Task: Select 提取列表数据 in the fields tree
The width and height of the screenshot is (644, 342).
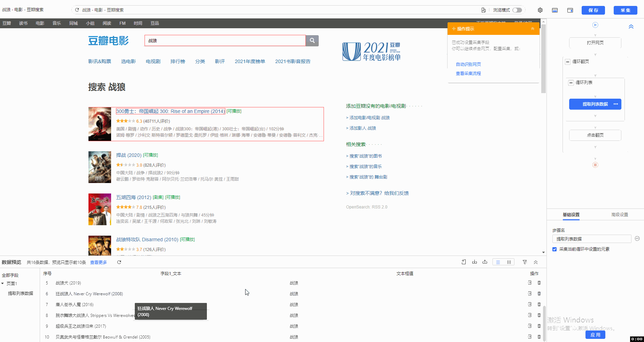Action: pyautogui.click(x=21, y=293)
